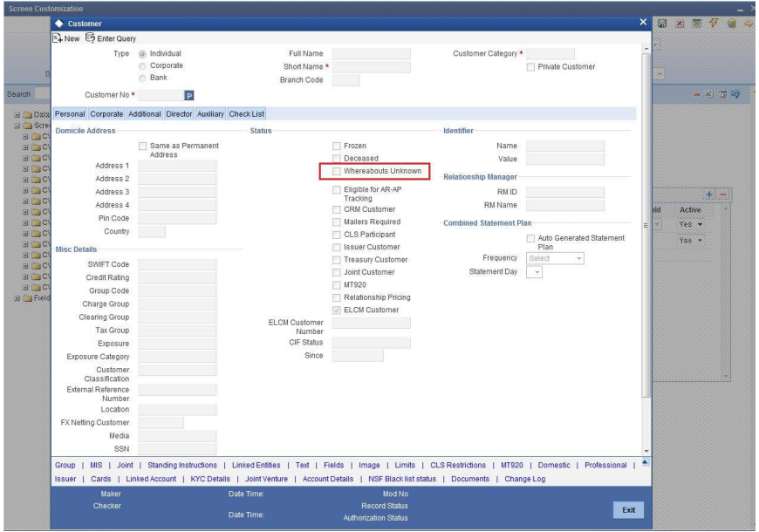Click the blue plus add-row icon

click(x=709, y=194)
